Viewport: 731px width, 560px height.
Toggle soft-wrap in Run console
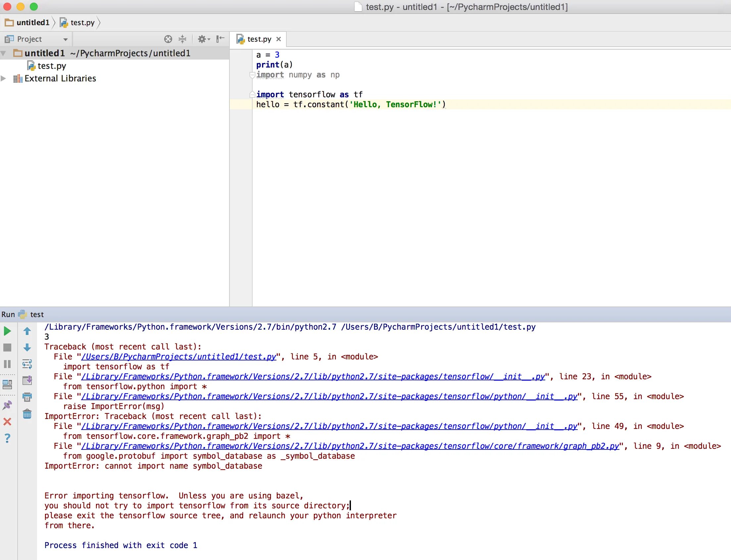(27, 364)
